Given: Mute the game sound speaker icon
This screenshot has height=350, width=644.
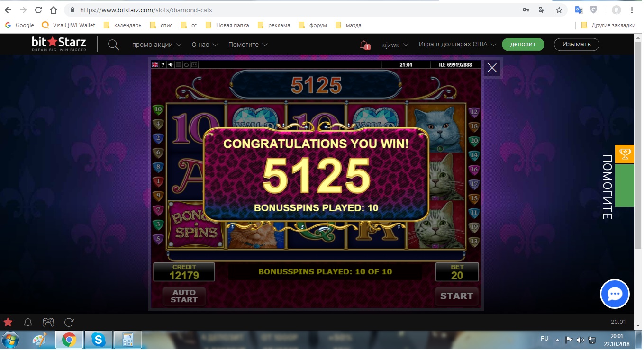Looking at the screenshot, I should [171, 65].
